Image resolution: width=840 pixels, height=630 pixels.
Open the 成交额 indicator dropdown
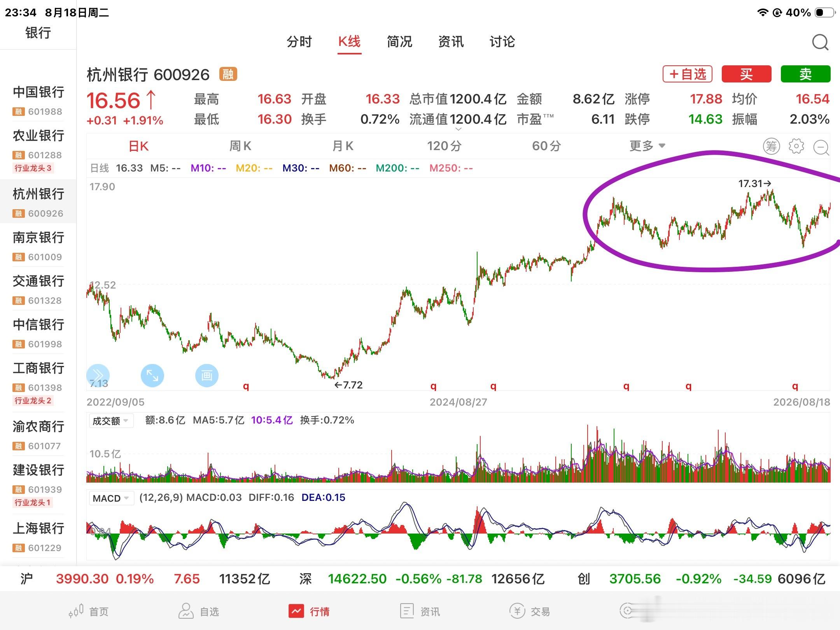[111, 421]
